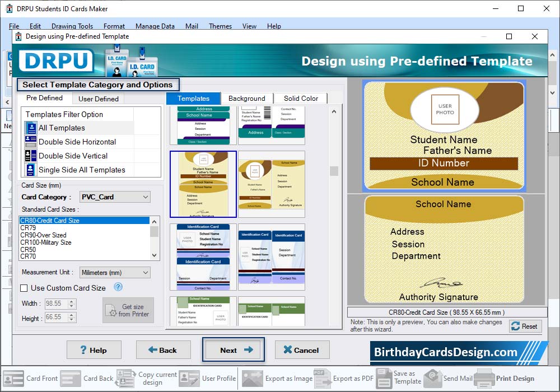The image size is (560, 392).
Task: Select Single Side All Templates icon
Action: 31,170
